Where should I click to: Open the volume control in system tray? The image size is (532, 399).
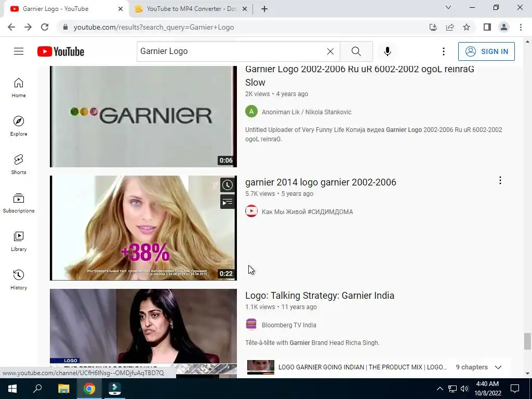click(464, 389)
